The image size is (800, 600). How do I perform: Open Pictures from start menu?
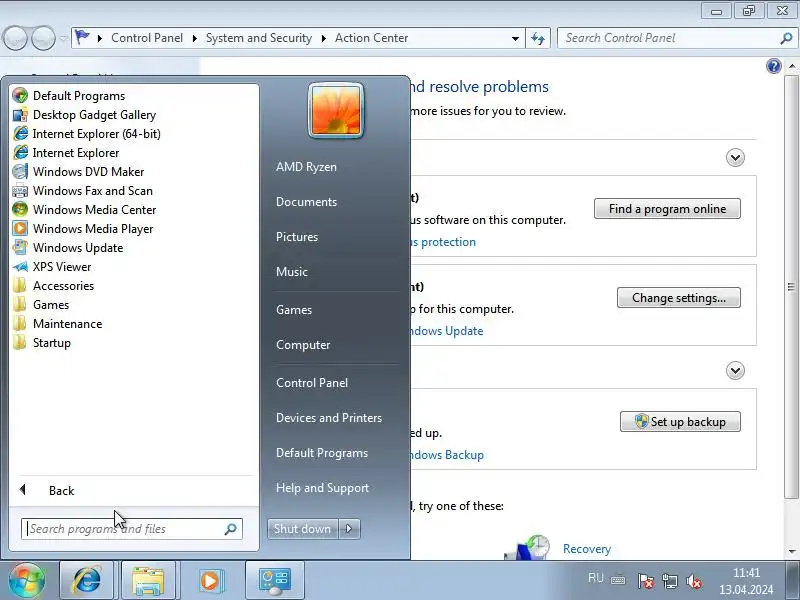pyautogui.click(x=297, y=237)
